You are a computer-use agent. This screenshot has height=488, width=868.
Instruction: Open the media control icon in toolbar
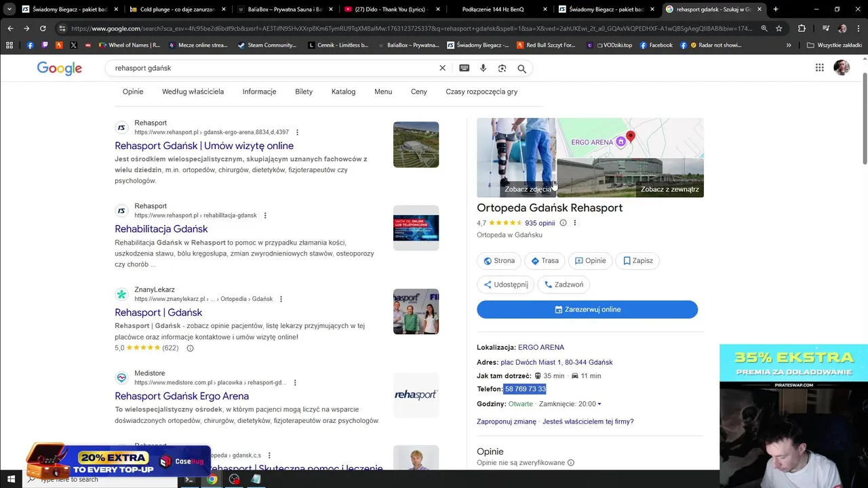[x=825, y=28]
